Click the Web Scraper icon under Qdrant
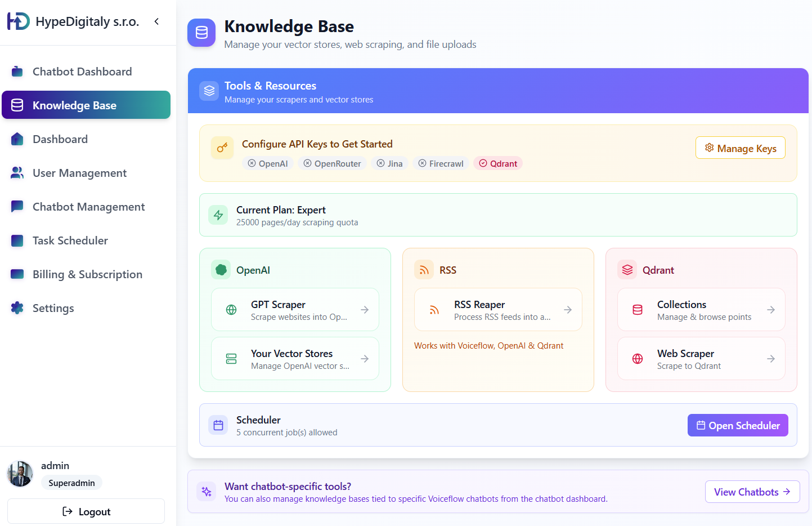 coord(637,358)
